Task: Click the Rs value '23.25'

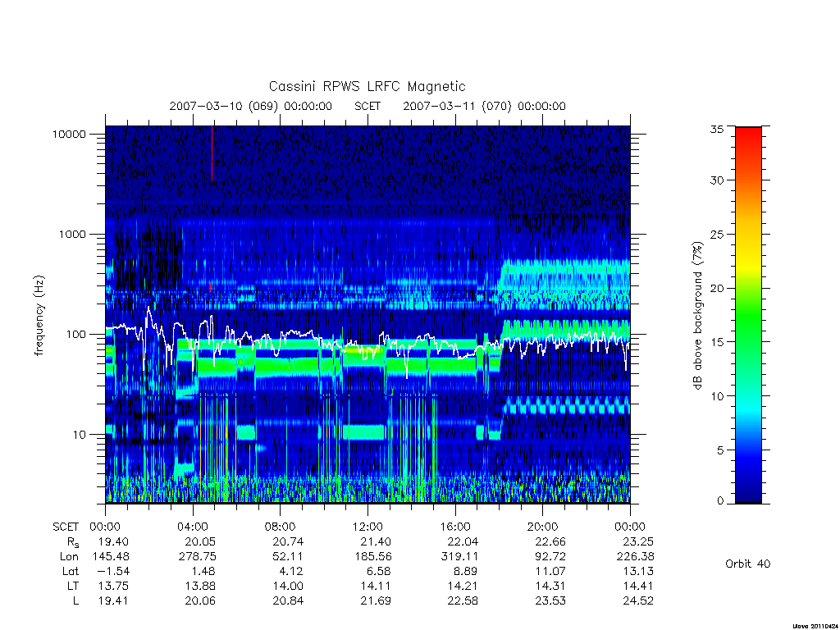Action: 638,541
